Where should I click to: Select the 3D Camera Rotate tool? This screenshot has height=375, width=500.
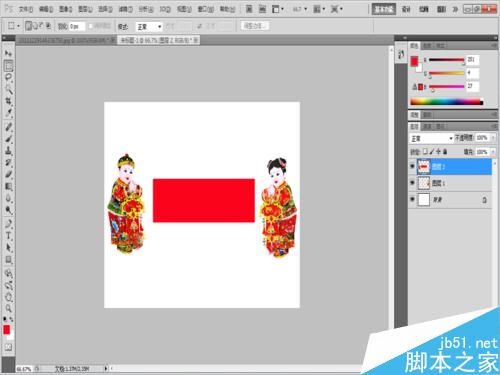(8, 286)
